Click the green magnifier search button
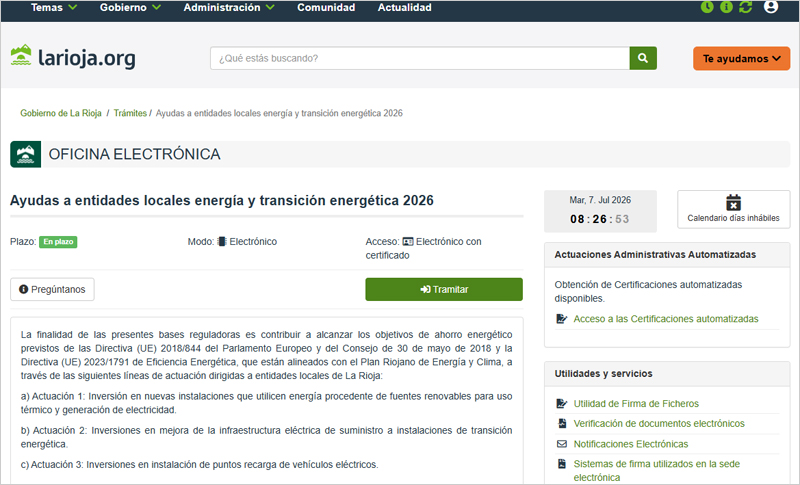Screen dimensions: 800x485 click(x=643, y=58)
